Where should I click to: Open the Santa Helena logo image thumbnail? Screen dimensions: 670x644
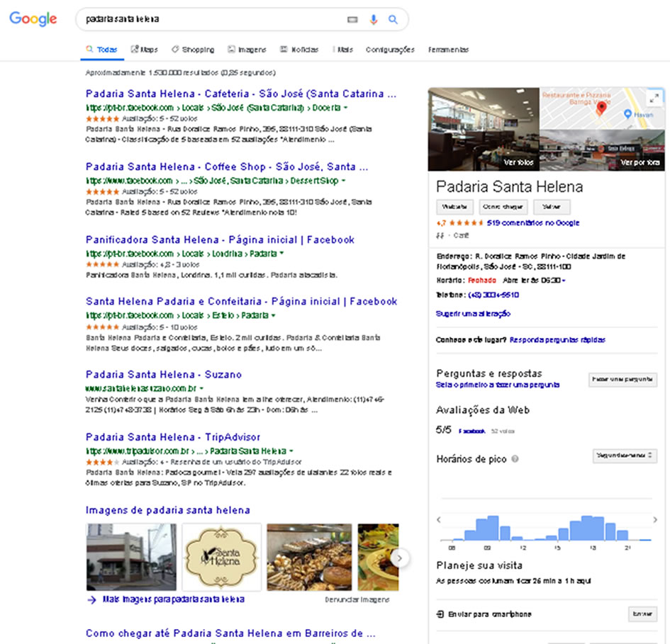[222, 558]
